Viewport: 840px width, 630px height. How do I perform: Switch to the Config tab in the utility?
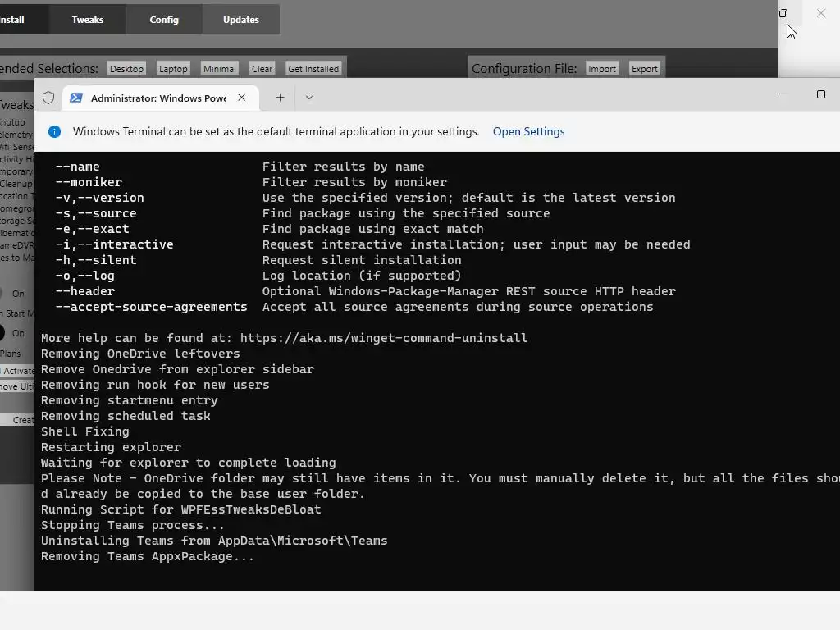pos(164,20)
